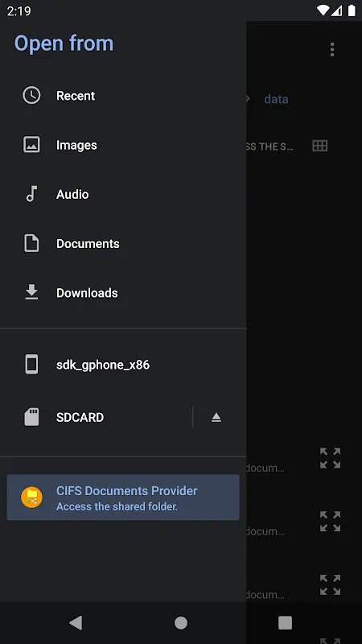The height and width of the screenshot is (644, 362).
Task: Tap the Android home circle button
Action: [180, 622]
